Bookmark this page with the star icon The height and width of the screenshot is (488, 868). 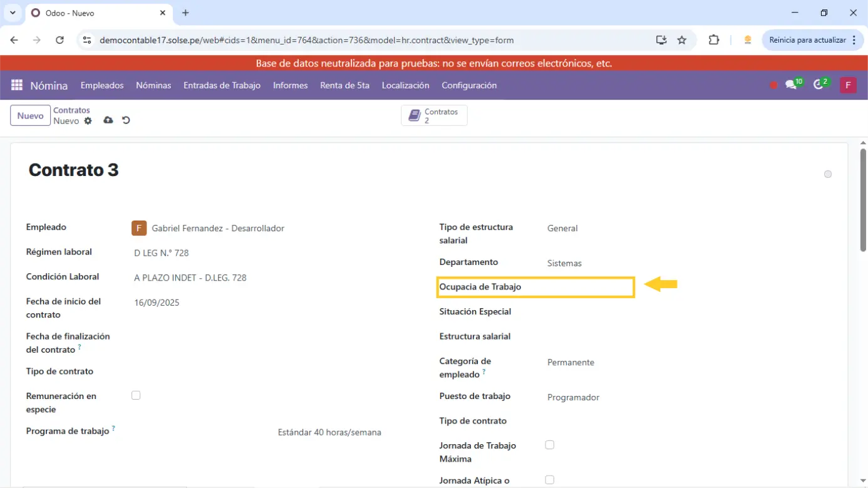[682, 40]
